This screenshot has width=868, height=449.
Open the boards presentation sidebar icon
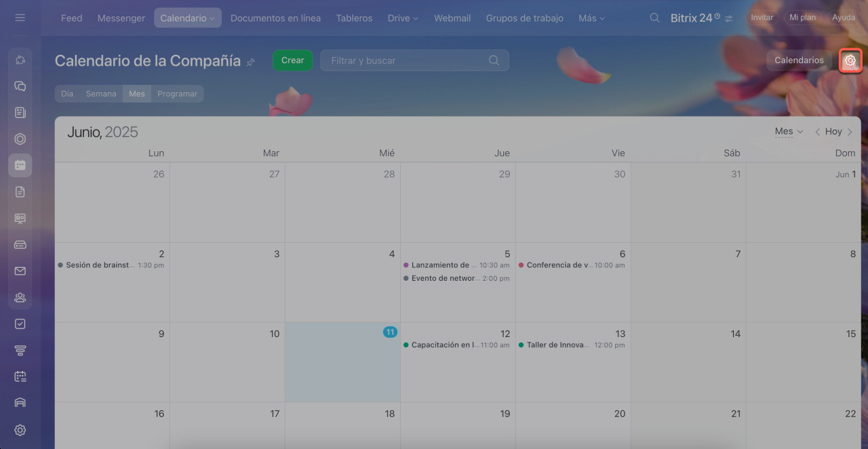[x=20, y=218]
